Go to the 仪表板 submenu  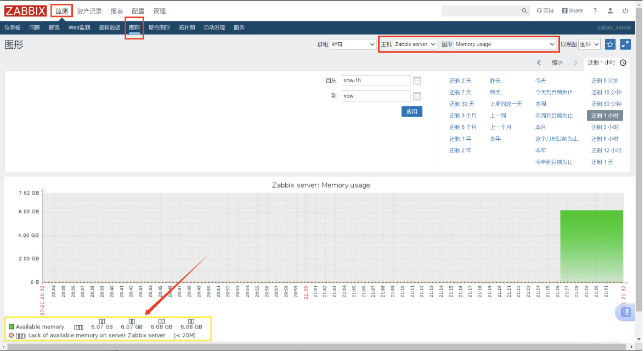[x=12, y=27]
